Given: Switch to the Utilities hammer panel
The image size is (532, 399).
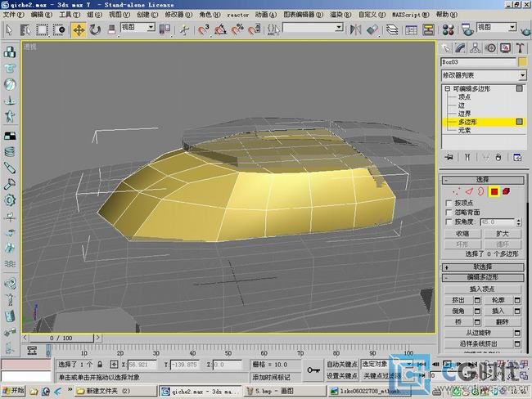Looking at the screenshot, I should pos(520,48).
